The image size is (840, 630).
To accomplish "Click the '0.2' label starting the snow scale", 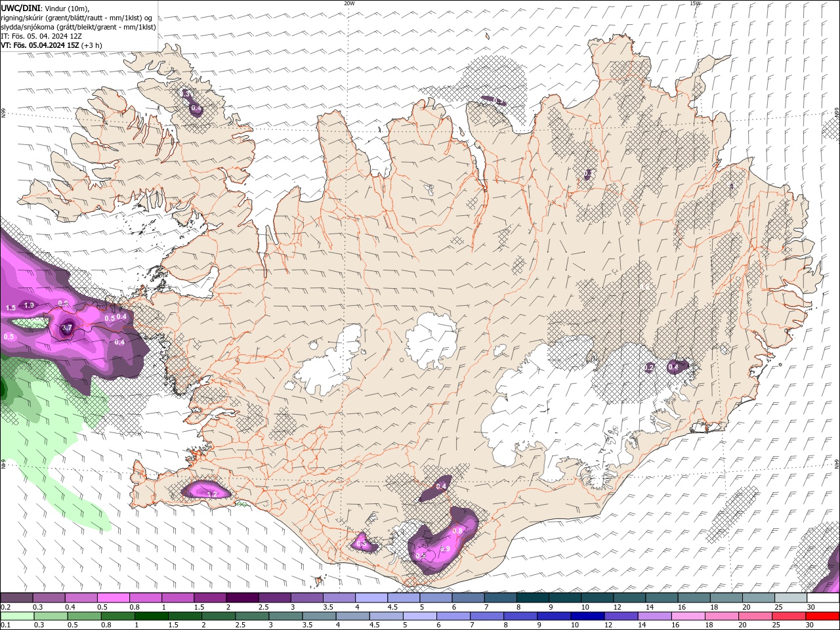I will point(5,607).
